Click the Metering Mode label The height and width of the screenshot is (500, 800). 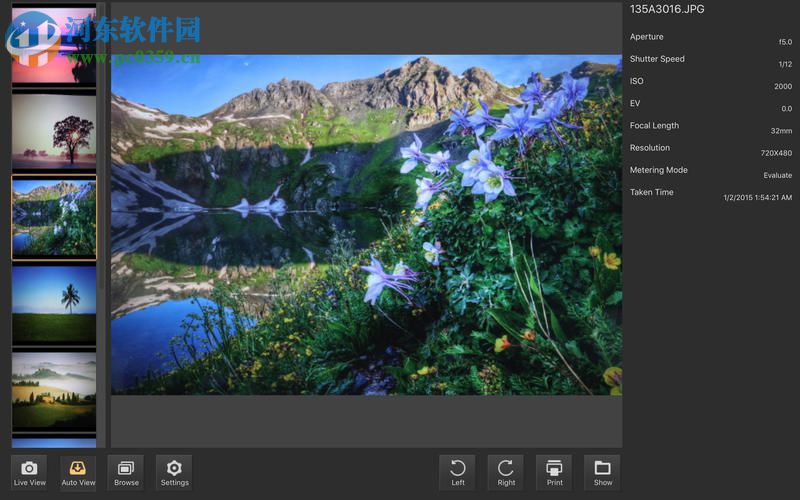(x=659, y=170)
